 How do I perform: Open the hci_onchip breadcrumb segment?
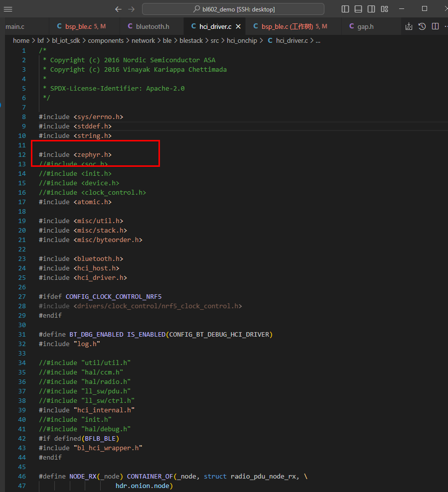242,40
